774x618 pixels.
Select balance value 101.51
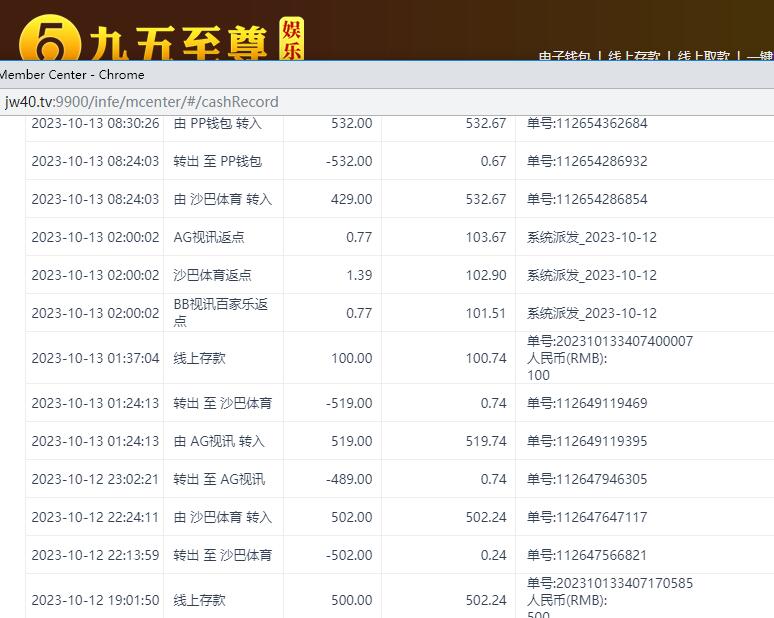pyautogui.click(x=486, y=313)
